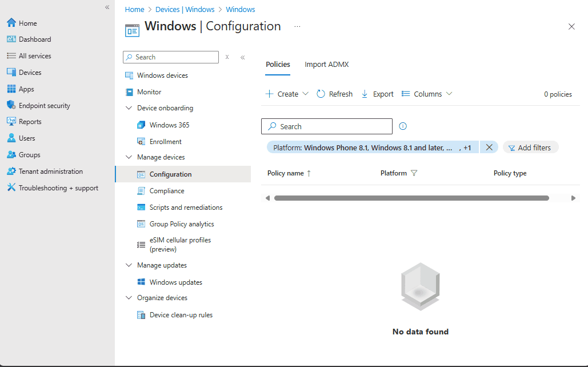Collapse the Manage updates section
The width and height of the screenshot is (588, 367).
(x=129, y=265)
